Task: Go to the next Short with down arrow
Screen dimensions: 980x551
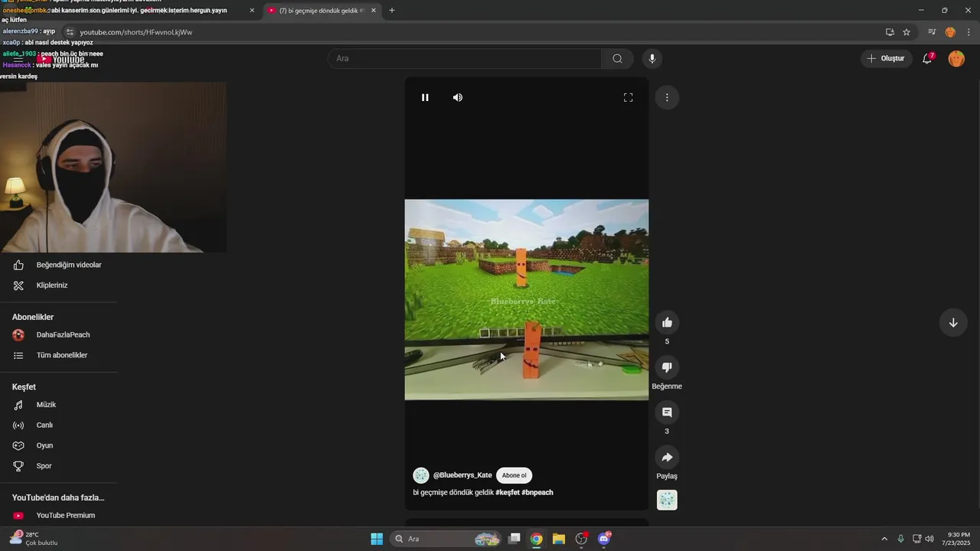Action: [x=953, y=322]
